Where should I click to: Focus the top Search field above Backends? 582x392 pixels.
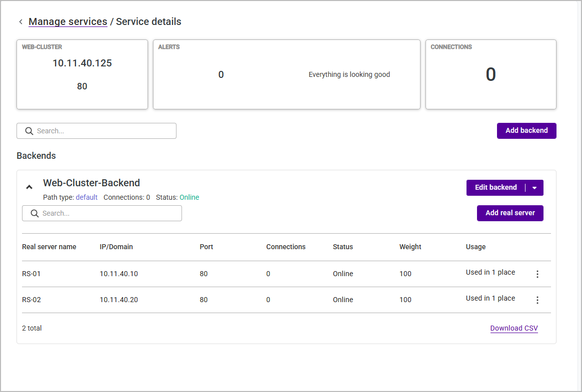click(96, 131)
